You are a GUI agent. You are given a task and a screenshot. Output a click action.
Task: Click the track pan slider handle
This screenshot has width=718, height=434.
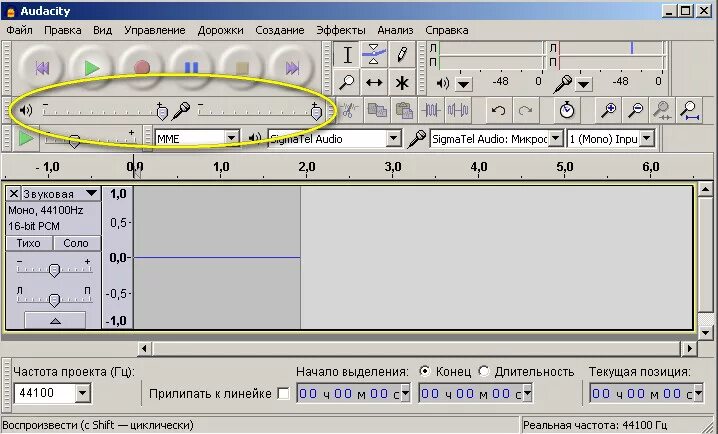[x=54, y=300]
